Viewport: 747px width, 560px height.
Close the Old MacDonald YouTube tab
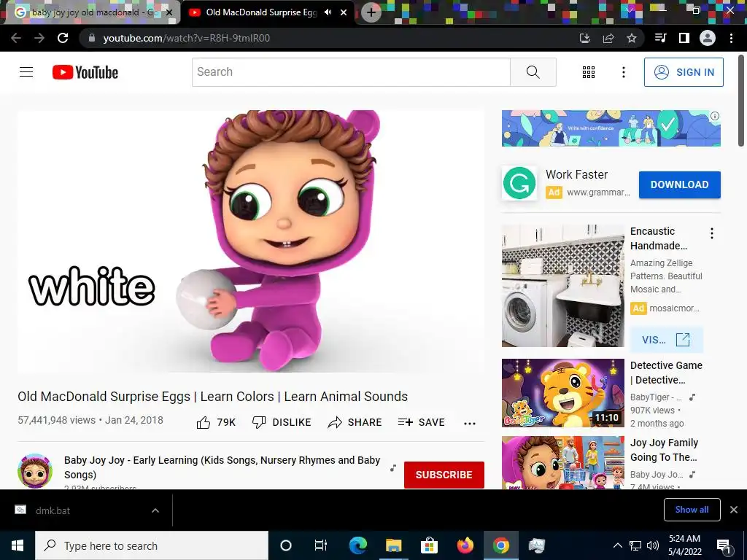tap(344, 12)
